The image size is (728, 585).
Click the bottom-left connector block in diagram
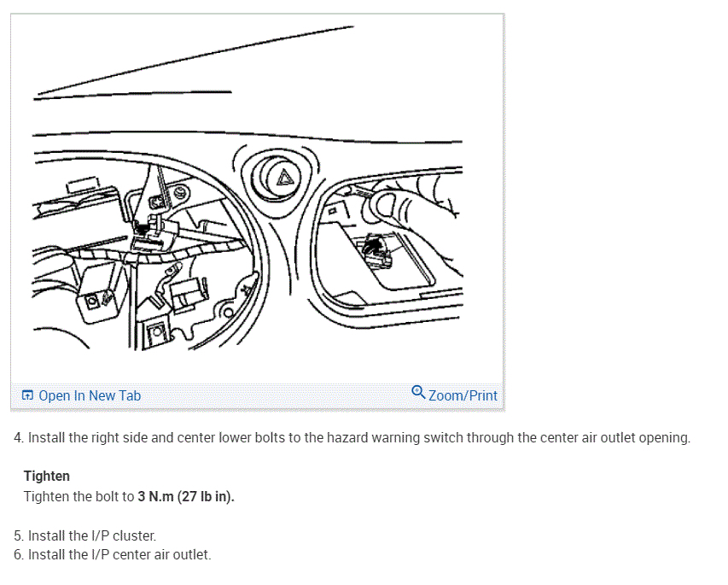[100, 294]
